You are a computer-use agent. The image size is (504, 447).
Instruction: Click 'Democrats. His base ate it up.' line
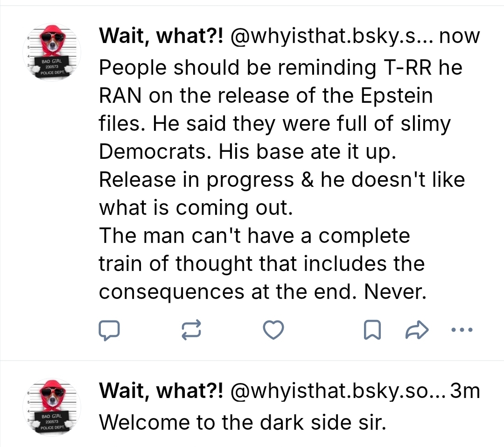(247, 152)
